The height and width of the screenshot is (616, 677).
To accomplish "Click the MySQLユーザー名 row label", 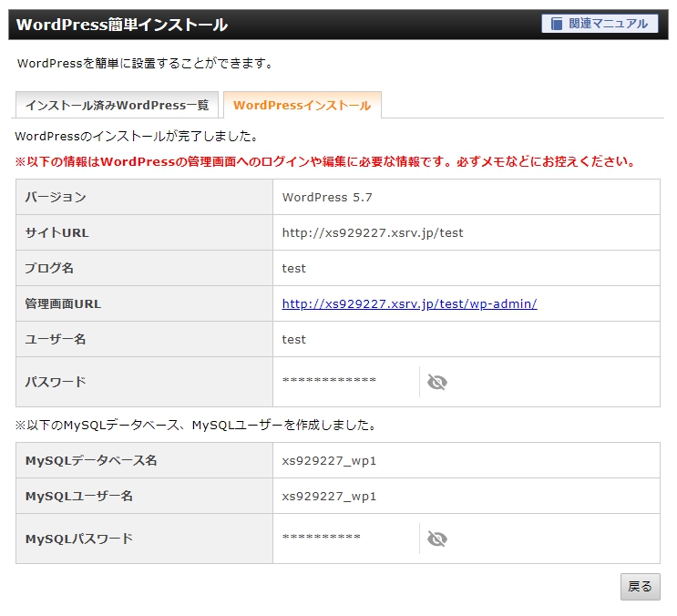I will (79, 497).
